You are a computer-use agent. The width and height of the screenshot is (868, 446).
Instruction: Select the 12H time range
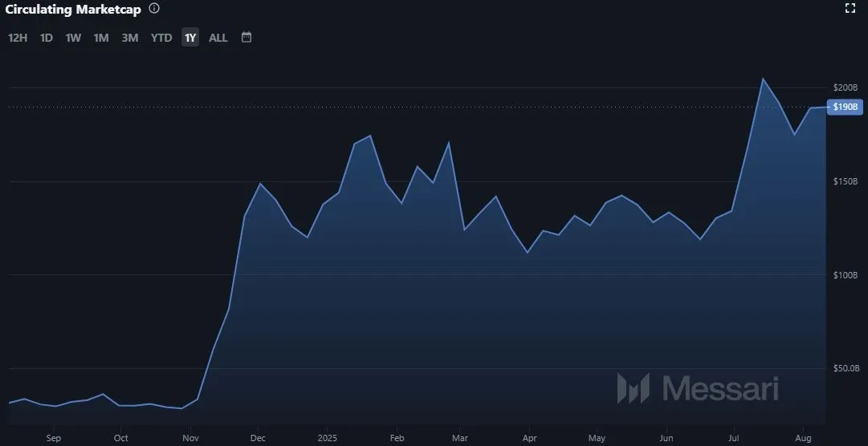point(18,38)
